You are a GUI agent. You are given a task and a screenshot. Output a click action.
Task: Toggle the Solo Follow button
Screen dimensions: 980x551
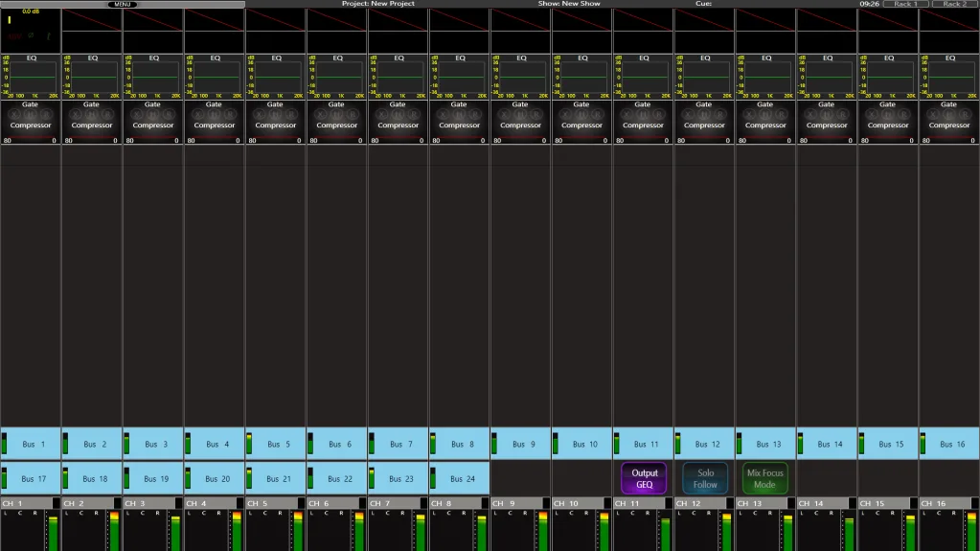pos(705,478)
